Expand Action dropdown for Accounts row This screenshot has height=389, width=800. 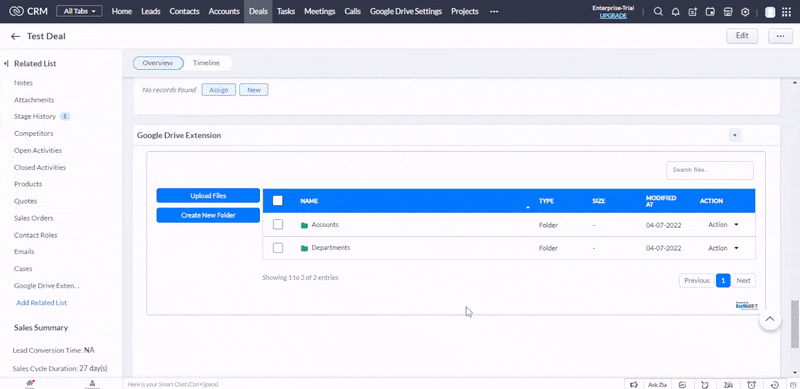pyautogui.click(x=736, y=225)
